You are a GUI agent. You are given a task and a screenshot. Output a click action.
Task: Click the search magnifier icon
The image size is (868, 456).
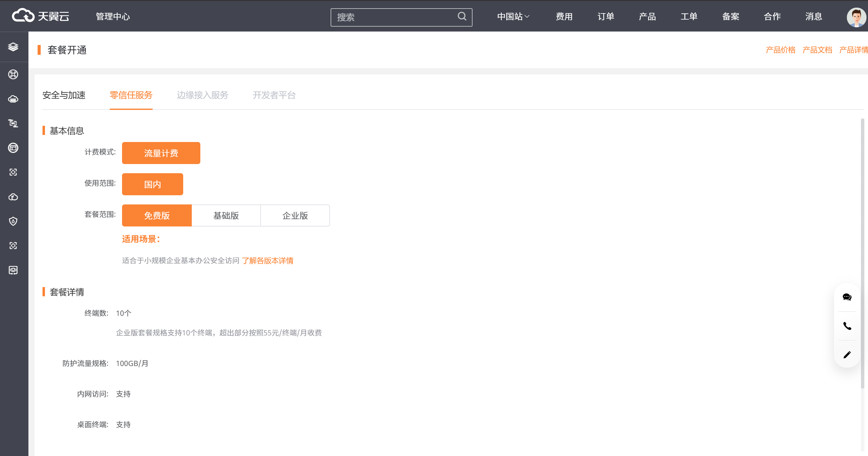462,16
